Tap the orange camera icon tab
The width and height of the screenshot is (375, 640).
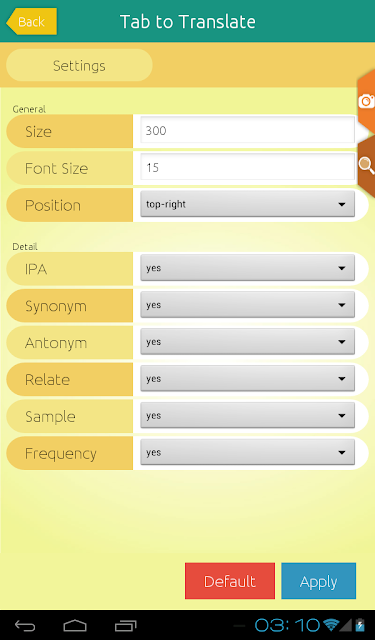click(366, 101)
